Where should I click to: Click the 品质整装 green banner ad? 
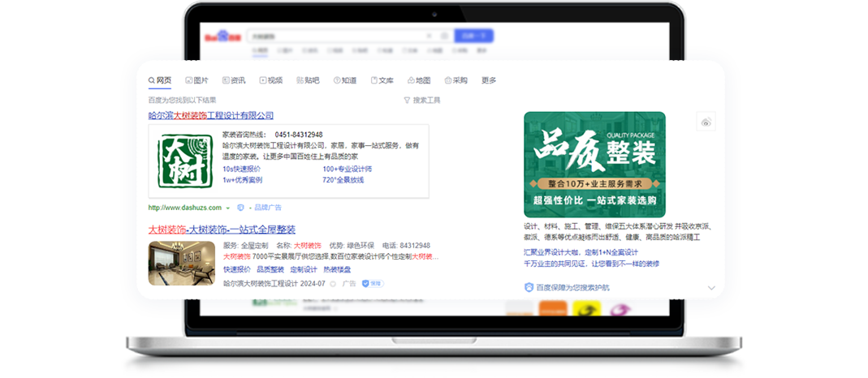[x=594, y=165]
